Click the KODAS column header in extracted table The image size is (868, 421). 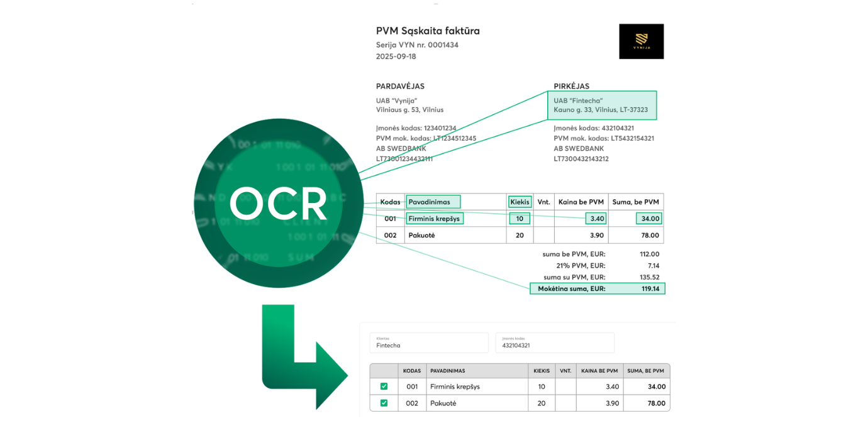click(x=412, y=371)
